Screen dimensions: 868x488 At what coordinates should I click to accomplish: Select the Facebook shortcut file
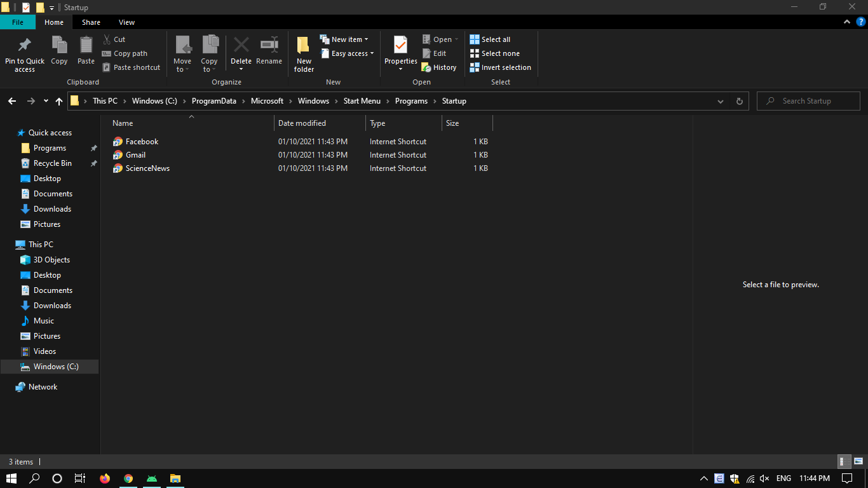(x=142, y=142)
